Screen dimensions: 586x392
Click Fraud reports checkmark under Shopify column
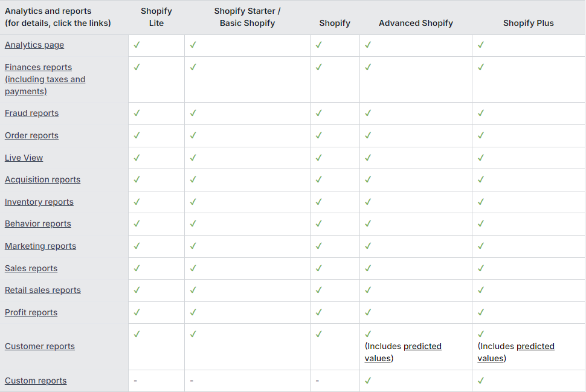pos(319,113)
